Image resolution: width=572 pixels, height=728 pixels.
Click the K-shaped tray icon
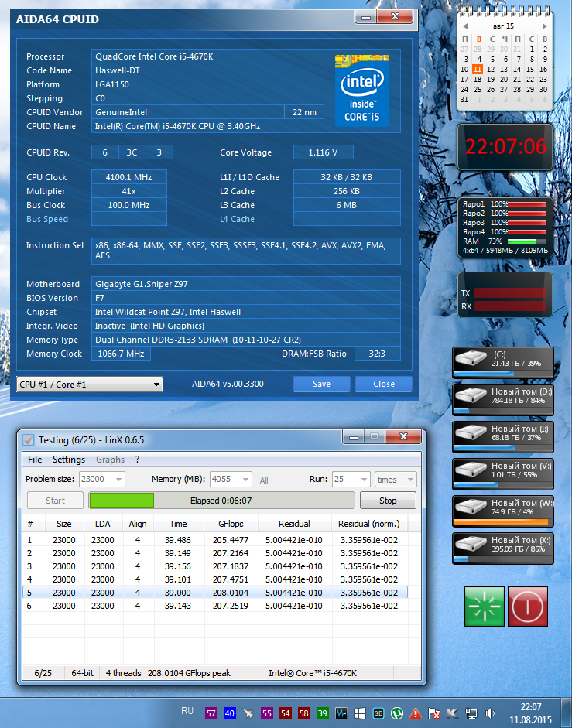452,713
